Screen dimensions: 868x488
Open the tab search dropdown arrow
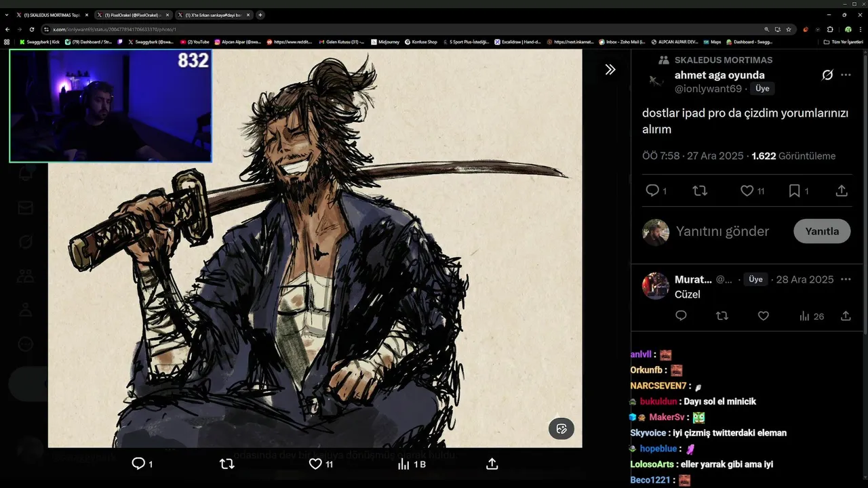click(7, 14)
